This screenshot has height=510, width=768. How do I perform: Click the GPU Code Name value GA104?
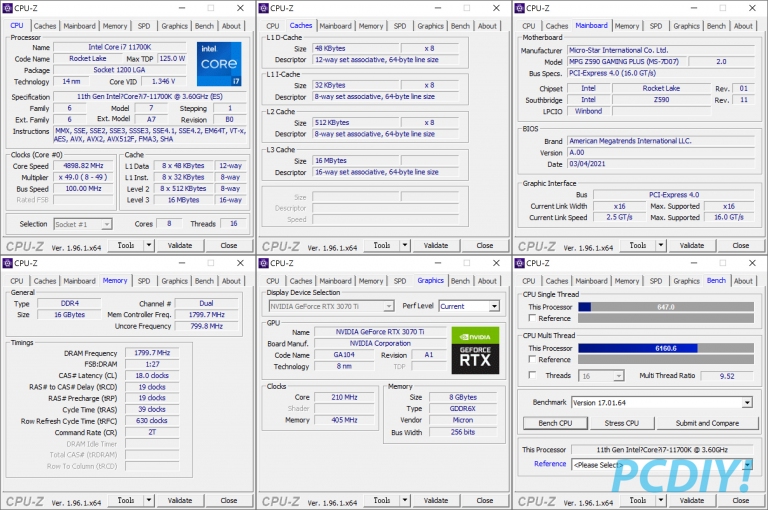(x=344, y=355)
